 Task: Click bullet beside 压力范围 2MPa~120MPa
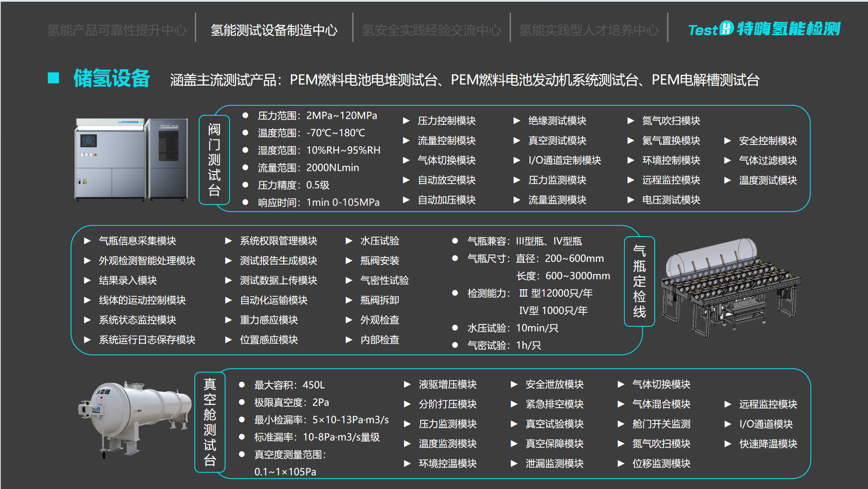245,115
